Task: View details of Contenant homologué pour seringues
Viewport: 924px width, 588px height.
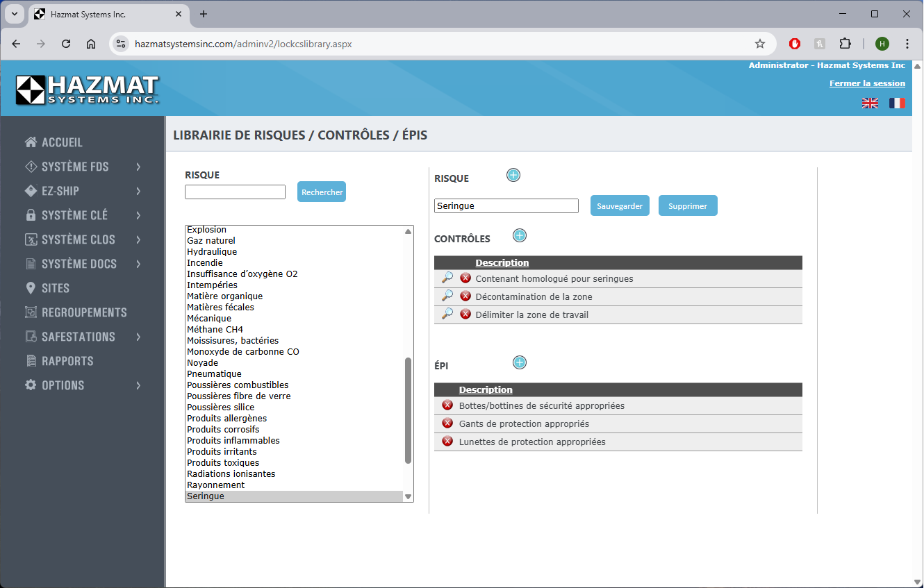Action: [x=447, y=278]
